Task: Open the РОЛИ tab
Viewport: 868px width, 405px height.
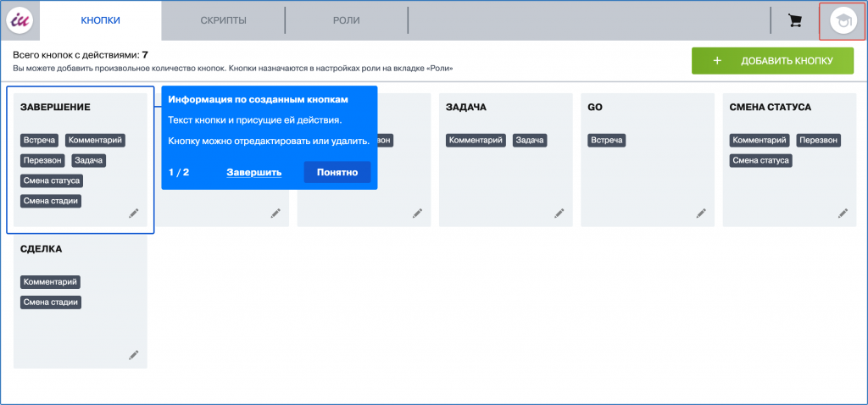Action: pos(347,20)
